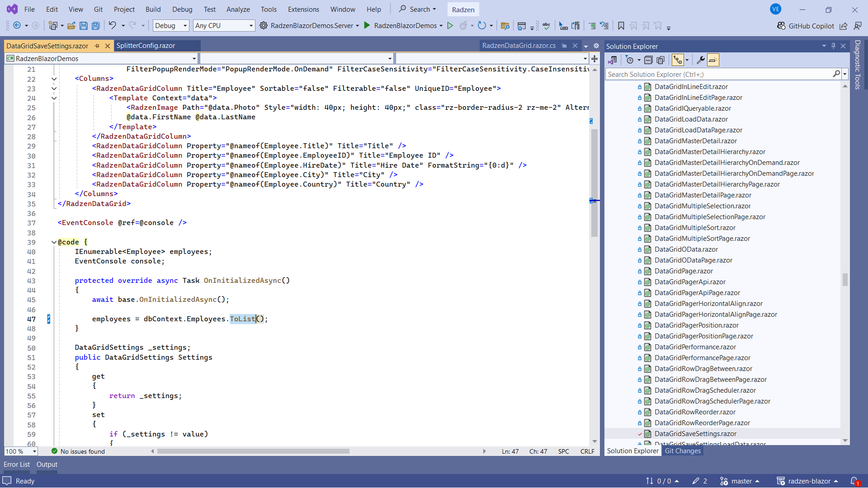This screenshot has width=868, height=488.
Task: Click the Undo arrow icon
Action: (x=112, y=26)
